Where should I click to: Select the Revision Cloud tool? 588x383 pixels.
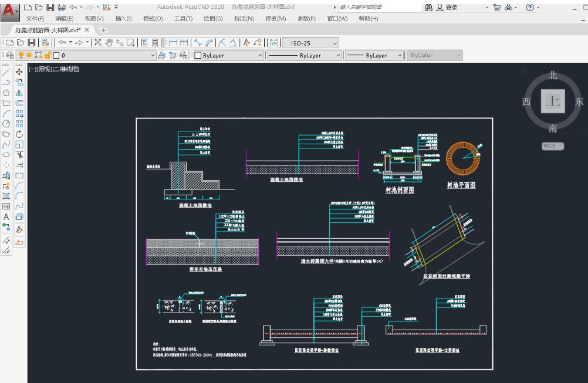6,134
